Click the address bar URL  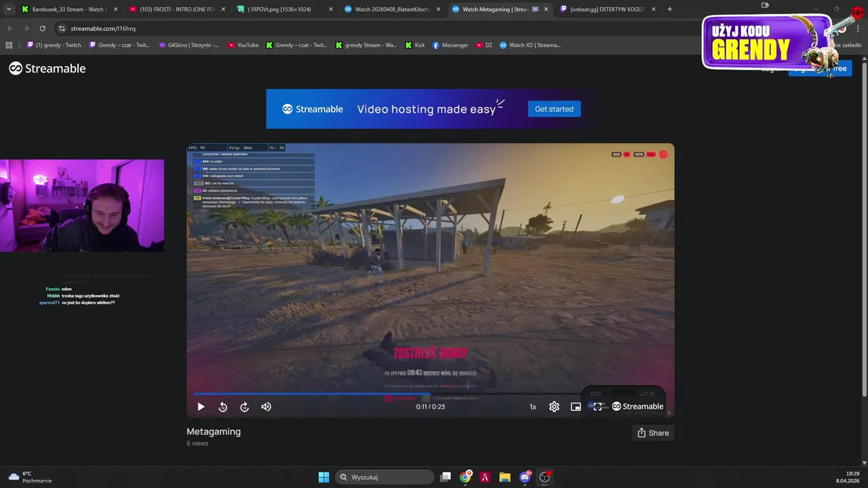tap(103, 28)
